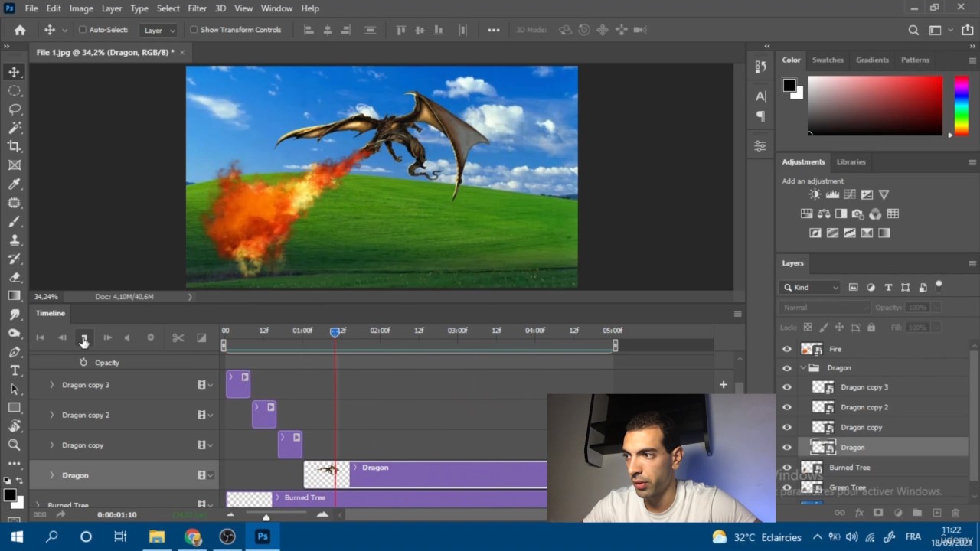Go to first frame in the Timeline

pyautogui.click(x=40, y=337)
